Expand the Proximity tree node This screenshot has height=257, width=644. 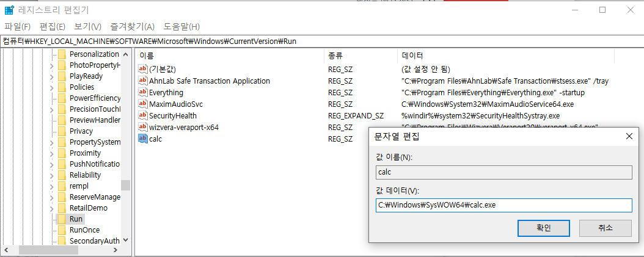coord(51,153)
